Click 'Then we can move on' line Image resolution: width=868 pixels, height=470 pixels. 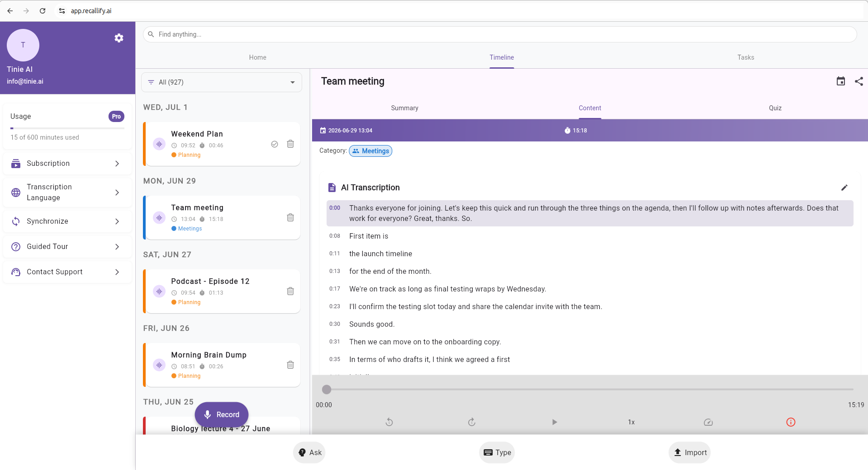425,342
